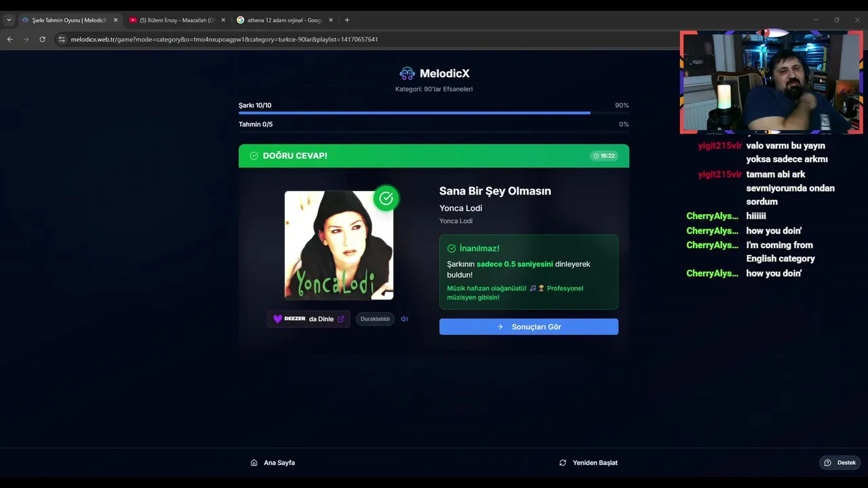Click the home icon in footer
This screenshot has height=488, width=868.
tap(254, 463)
